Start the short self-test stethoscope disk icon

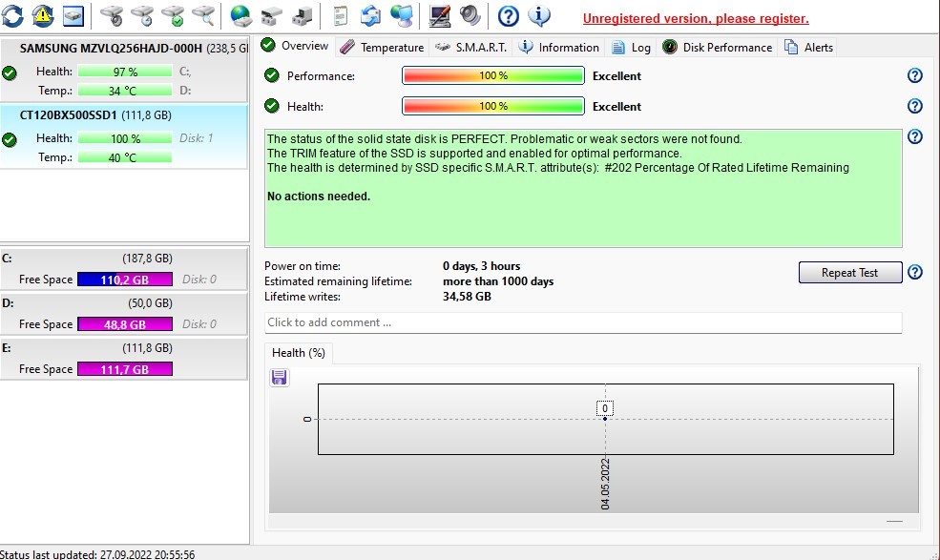click(112, 16)
